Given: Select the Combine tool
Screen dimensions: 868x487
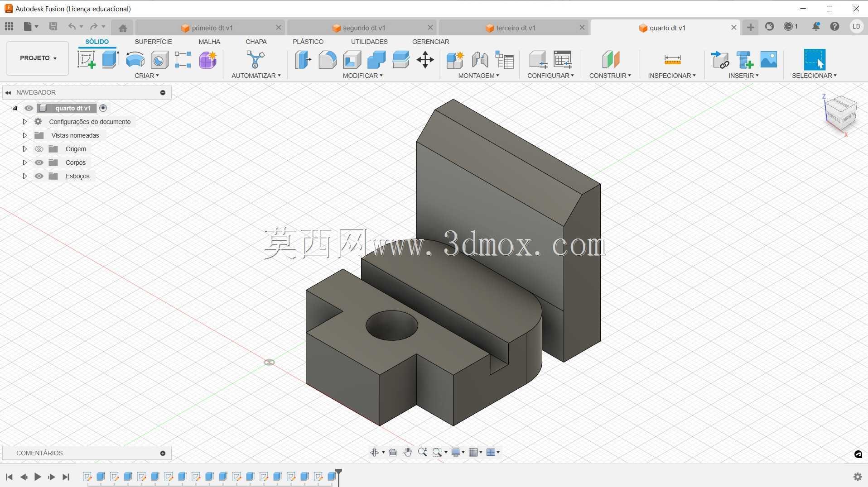Looking at the screenshot, I should (x=376, y=60).
